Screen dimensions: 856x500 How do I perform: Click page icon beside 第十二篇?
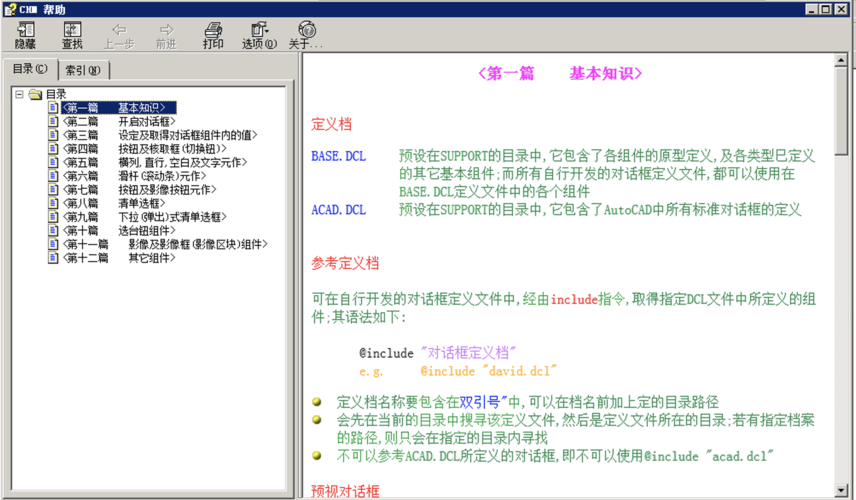pos(53,258)
